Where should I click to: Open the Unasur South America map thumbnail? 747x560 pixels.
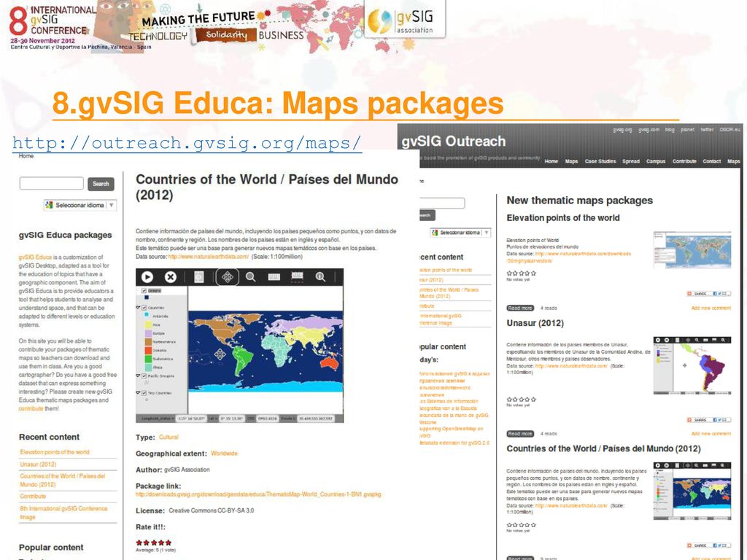[x=692, y=365]
